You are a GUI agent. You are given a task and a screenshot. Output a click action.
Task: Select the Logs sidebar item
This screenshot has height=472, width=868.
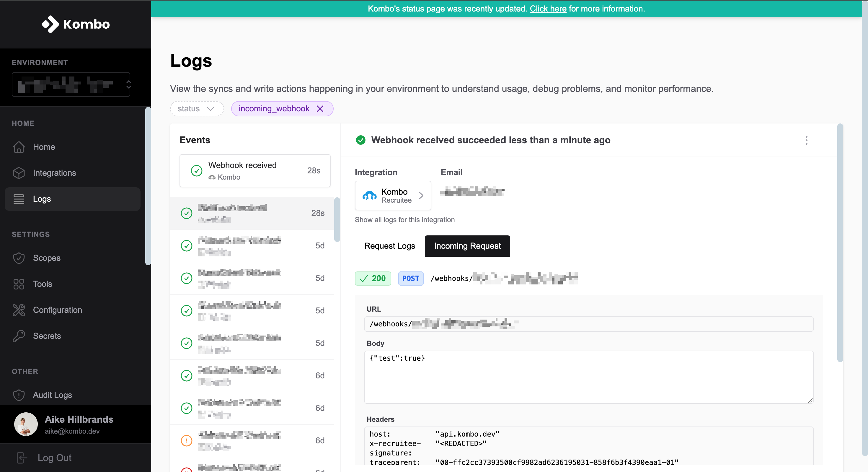(x=72, y=199)
